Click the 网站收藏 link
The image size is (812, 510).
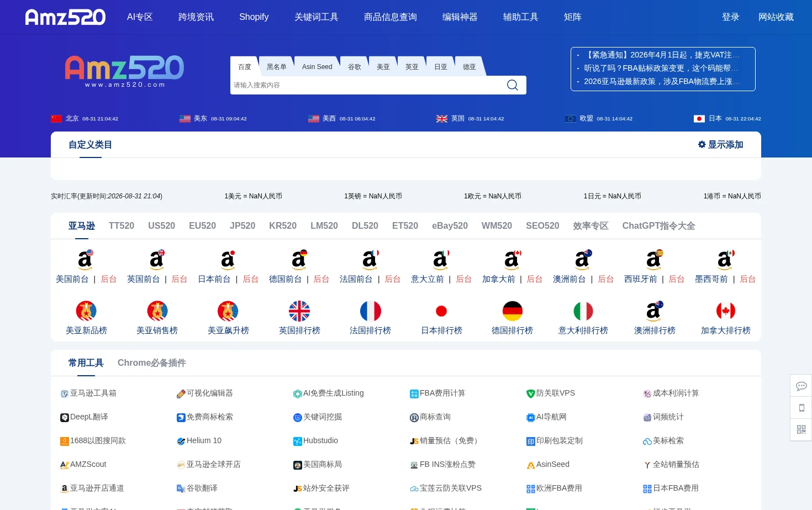776,17
